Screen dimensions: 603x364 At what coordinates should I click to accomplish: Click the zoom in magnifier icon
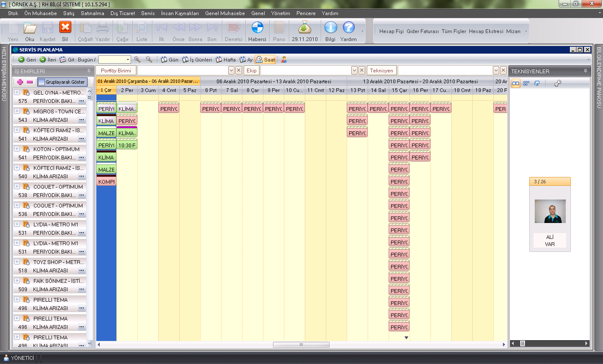pyautogui.click(x=137, y=60)
